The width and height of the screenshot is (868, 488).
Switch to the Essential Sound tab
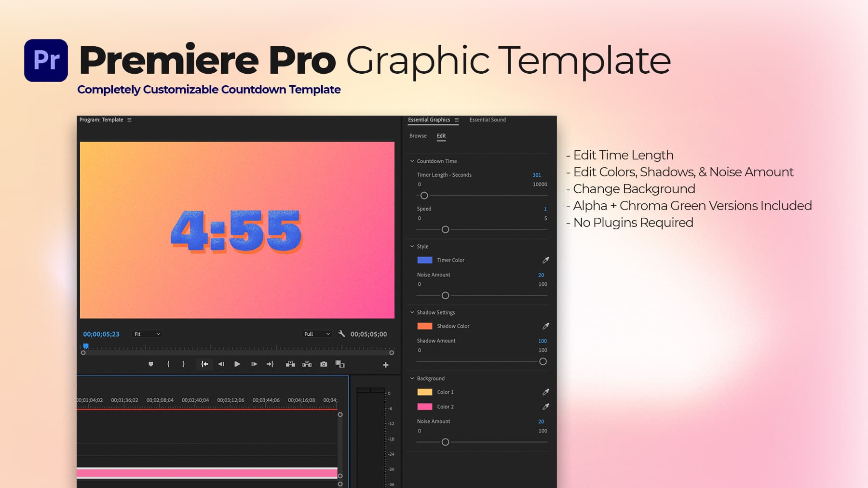pos(488,120)
